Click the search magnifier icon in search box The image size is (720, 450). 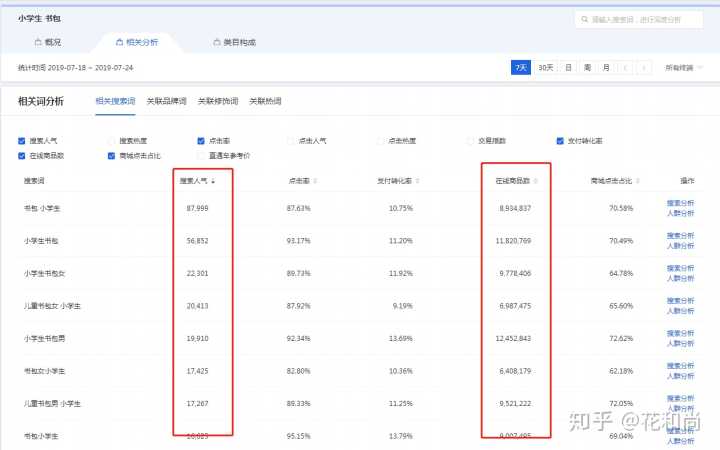tap(584, 19)
